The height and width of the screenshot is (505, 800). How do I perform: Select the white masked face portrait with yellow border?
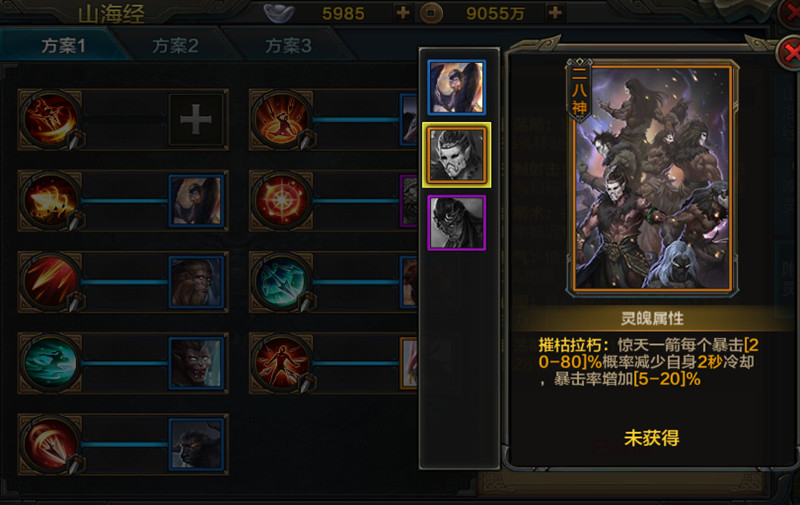457,155
